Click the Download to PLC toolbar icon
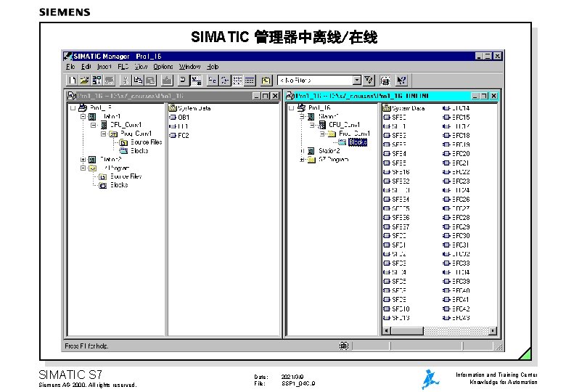 tap(167, 80)
